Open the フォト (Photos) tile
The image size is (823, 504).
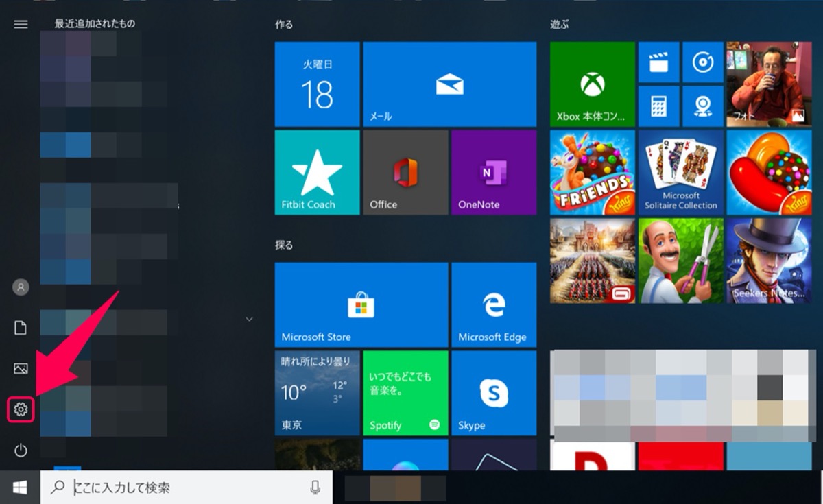coord(769,84)
